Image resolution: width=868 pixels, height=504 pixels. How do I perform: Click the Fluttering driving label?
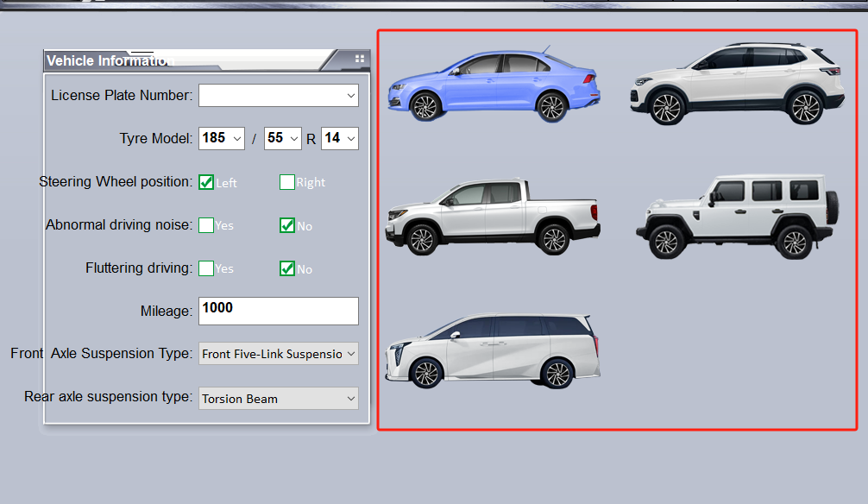click(x=139, y=268)
